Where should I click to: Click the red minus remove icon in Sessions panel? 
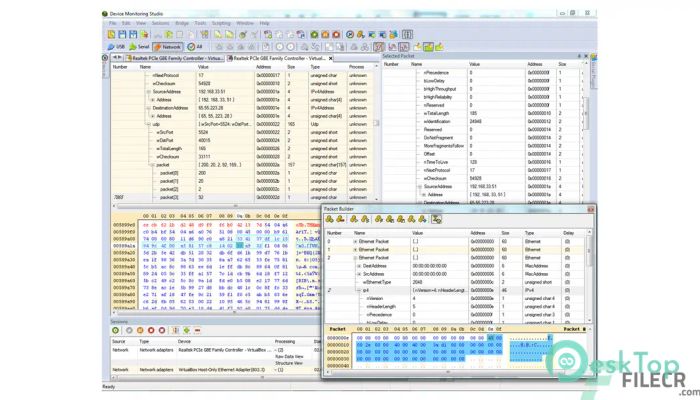pyautogui.click(x=197, y=331)
